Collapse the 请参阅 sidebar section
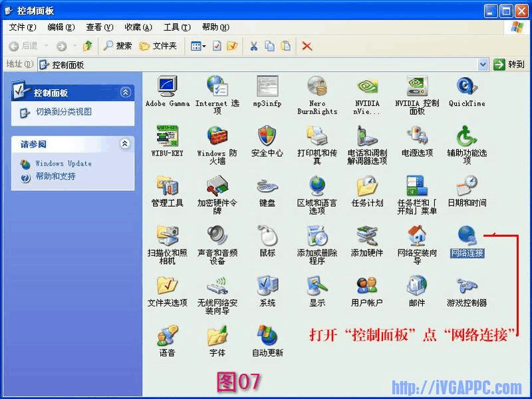 tap(124, 144)
